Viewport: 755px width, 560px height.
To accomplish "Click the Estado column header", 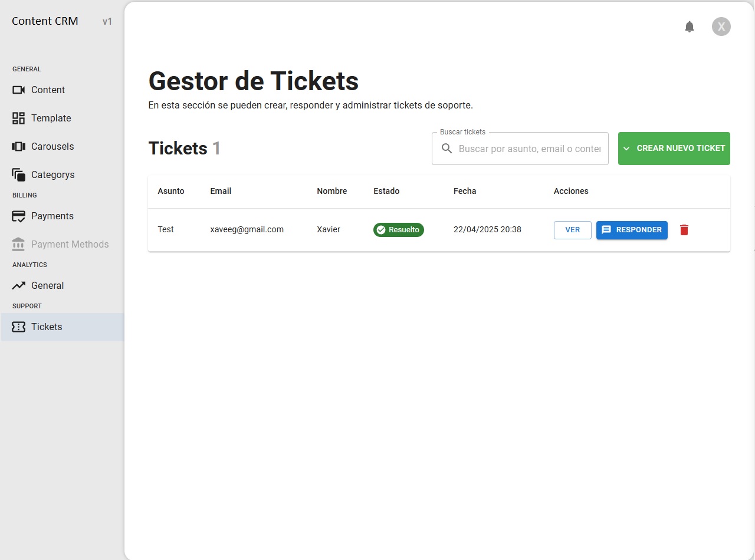I will [x=386, y=191].
